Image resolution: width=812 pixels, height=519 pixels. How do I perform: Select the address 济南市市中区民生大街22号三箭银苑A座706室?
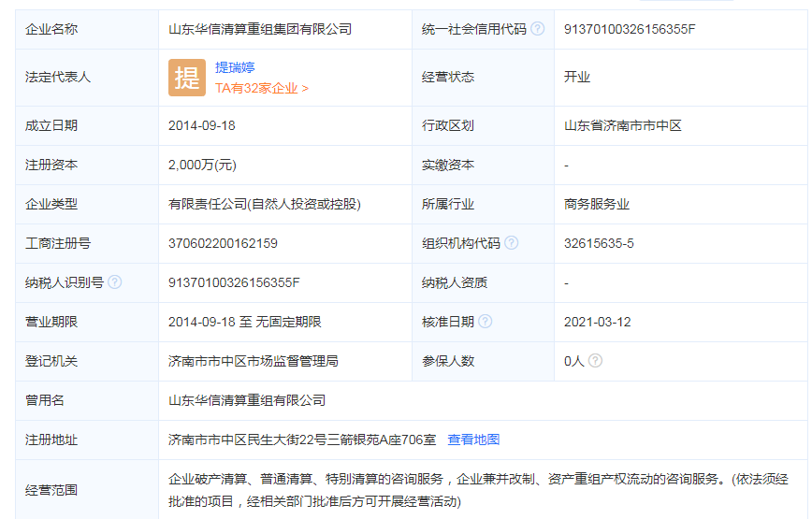(x=302, y=440)
